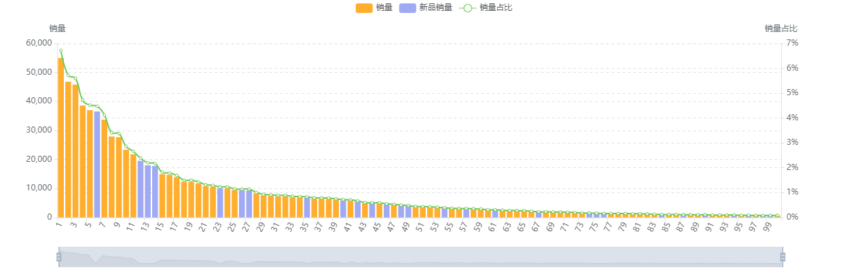This screenshot has height=272, width=868.
Task: Click the right handle of the zoom slider
Action: click(x=782, y=257)
